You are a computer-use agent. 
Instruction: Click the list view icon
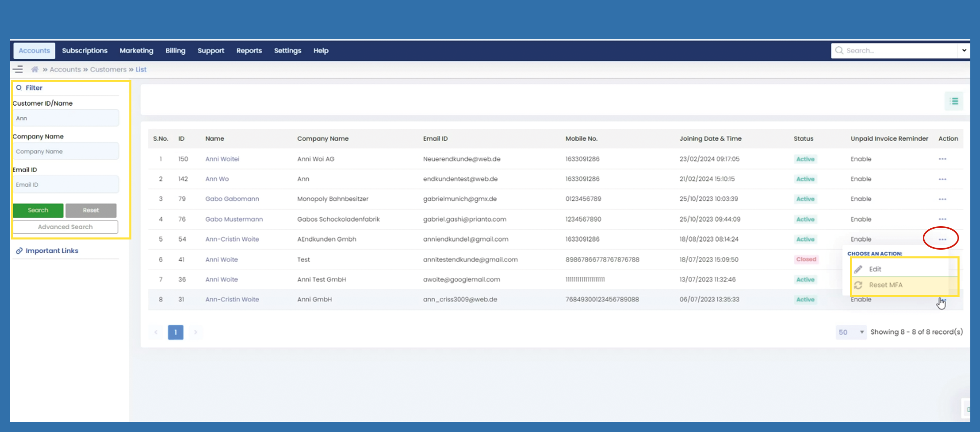954,101
